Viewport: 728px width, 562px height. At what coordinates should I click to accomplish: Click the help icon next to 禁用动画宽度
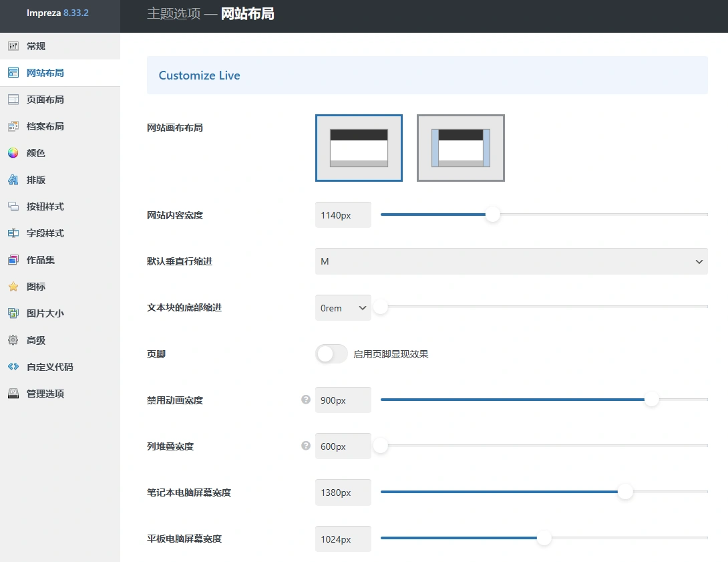pos(305,398)
